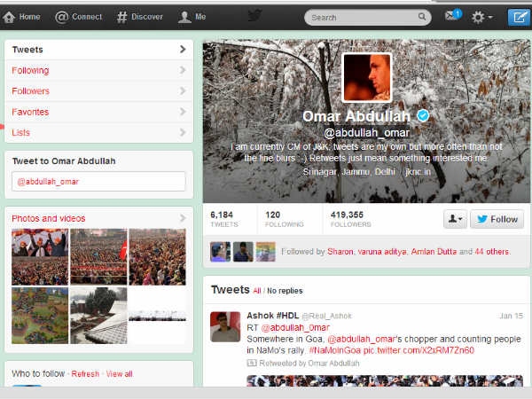The height and width of the screenshot is (399, 532).
Task: Show the 44 others followers
Action: (491, 252)
